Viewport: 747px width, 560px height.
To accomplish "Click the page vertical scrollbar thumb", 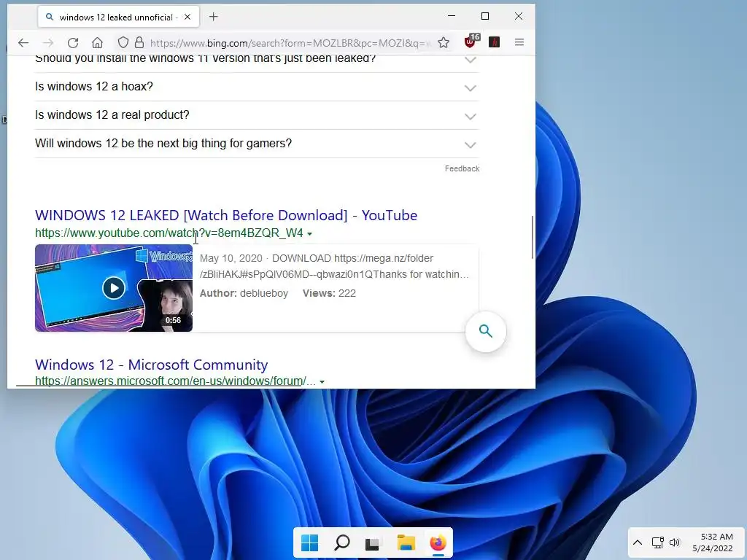I will tap(532, 237).
